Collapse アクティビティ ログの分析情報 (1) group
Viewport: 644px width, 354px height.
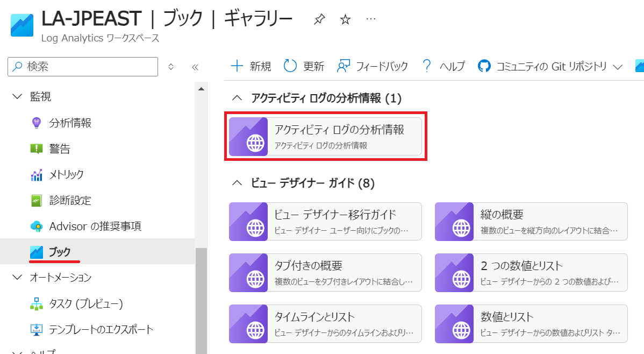coord(237,98)
